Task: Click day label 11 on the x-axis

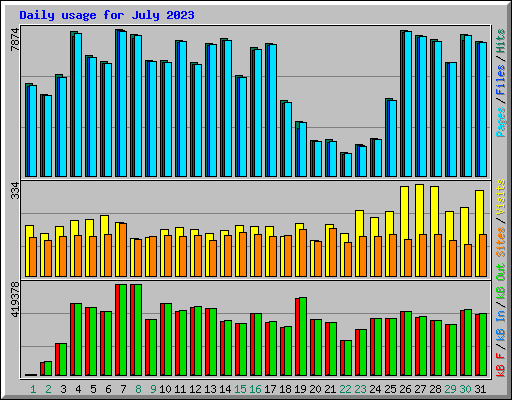Action: point(180,389)
